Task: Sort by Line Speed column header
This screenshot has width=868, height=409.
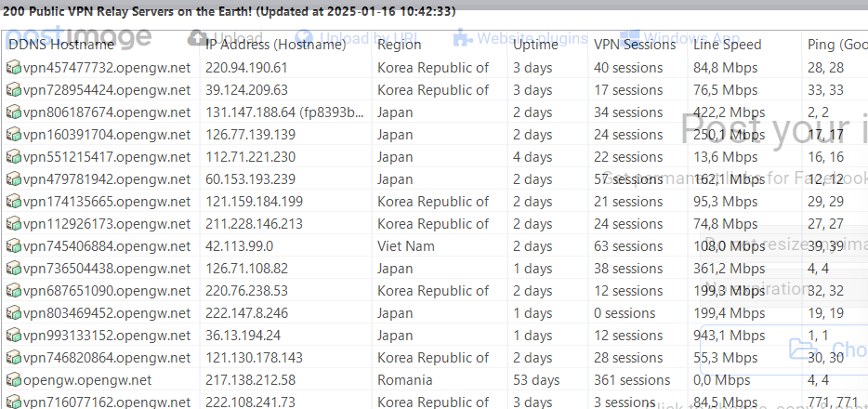Action: [728, 45]
